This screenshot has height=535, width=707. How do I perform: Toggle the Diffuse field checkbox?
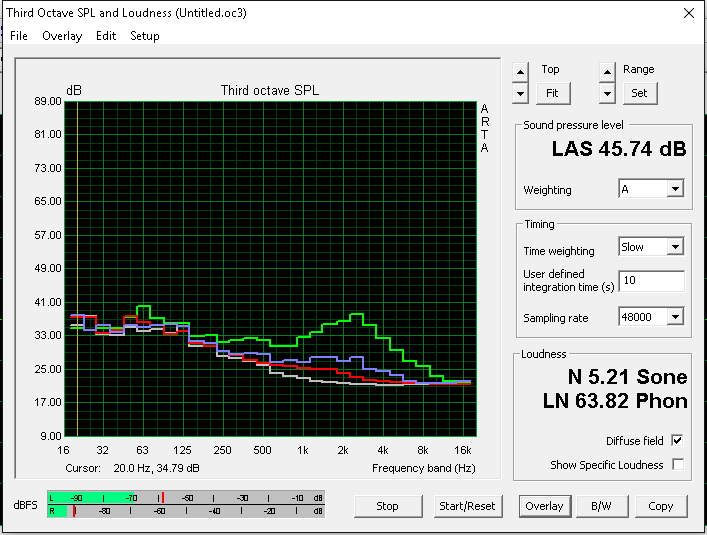click(677, 440)
